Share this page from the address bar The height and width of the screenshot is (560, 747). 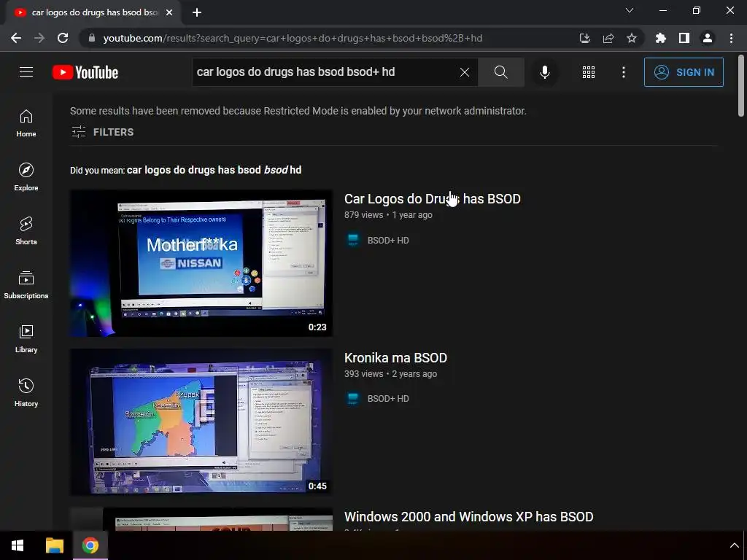[608, 38]
